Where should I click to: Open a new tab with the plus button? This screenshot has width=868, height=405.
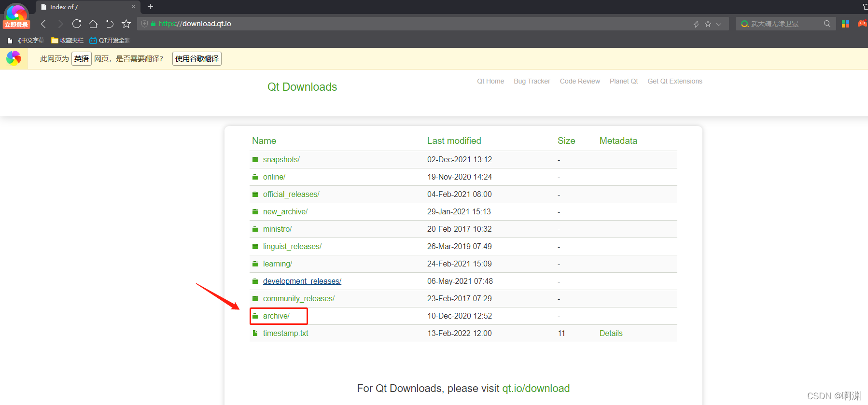tap(150, 7)
